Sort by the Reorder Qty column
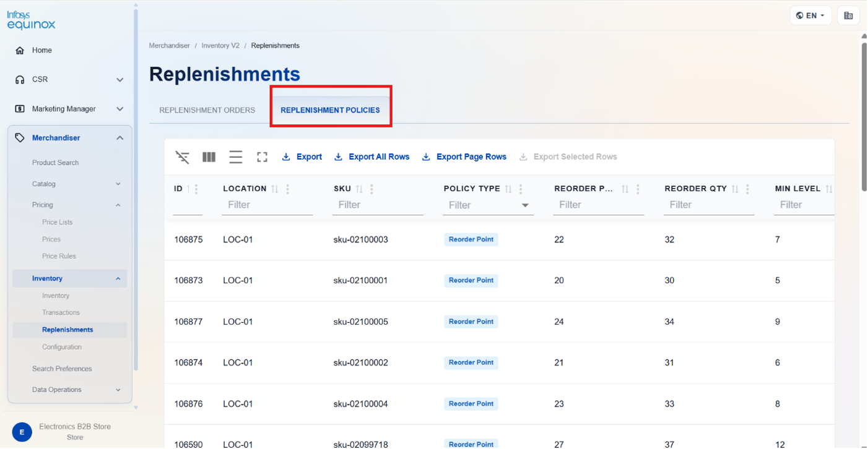868x449 pixels. pyautogui.click(x=735, y=189)
